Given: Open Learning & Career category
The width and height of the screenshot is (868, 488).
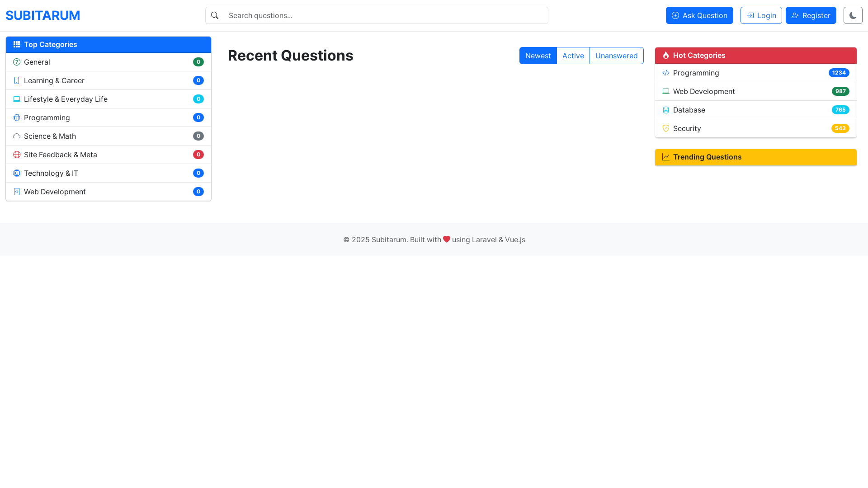Looking at the screenshot, I should tap(54, 80).
